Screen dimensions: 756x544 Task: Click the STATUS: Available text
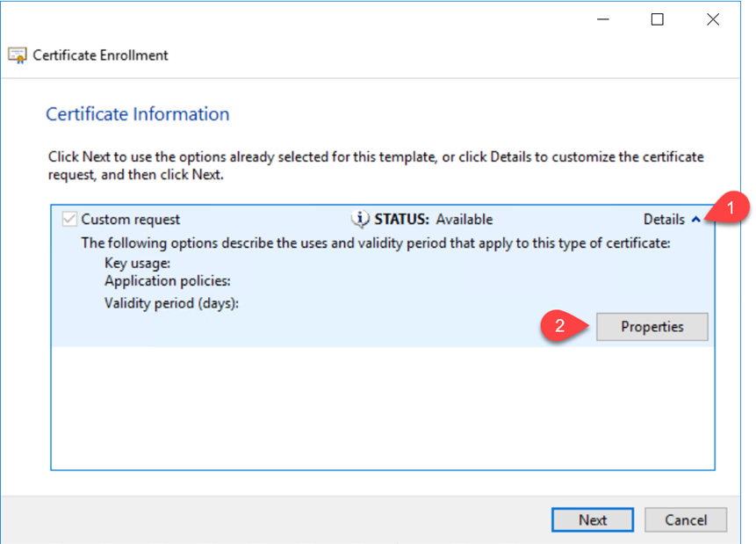(434, 220)
